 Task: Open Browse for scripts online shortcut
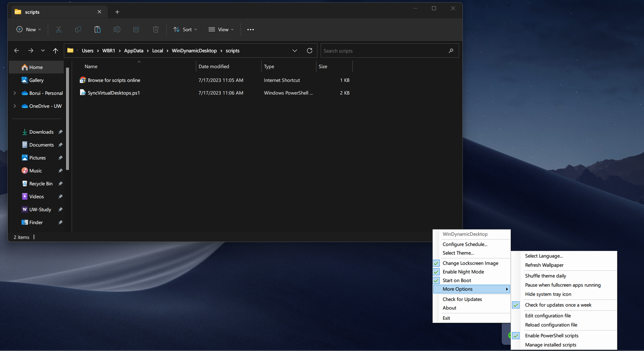click(114, 80)
